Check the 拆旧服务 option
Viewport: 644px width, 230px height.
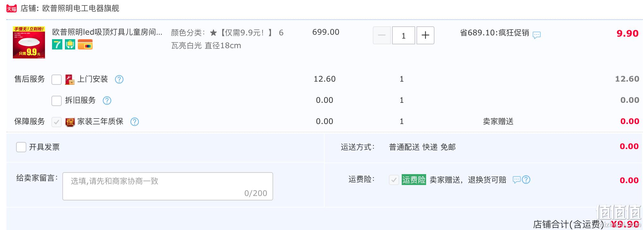pyautogui.click(x=57, y=101)
